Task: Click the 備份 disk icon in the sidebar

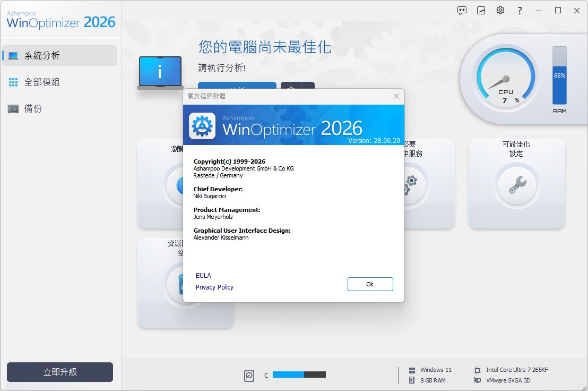Action: pyautogui.click(x=13, y=109)
